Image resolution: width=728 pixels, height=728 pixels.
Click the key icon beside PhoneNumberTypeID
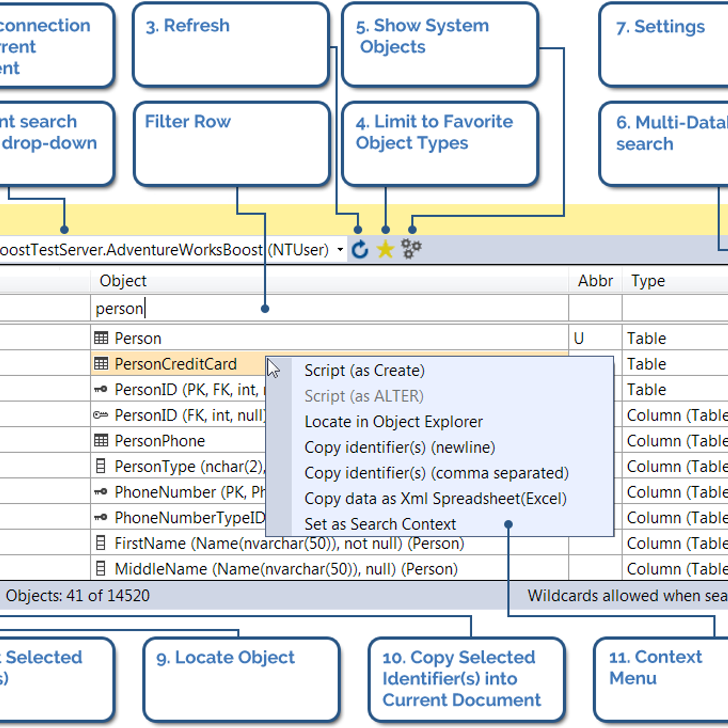[101, 517]
